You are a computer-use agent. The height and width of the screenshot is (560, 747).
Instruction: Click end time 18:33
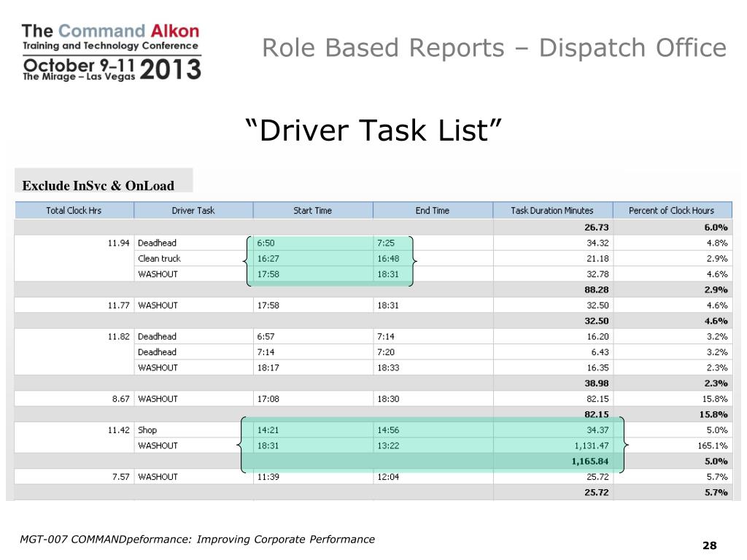388,367
